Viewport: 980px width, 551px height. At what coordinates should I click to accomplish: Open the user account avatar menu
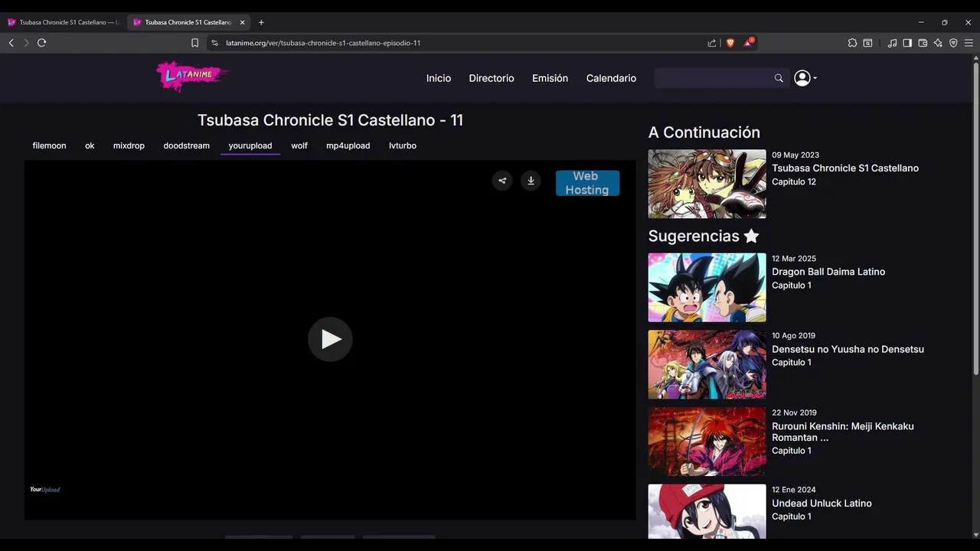(x=805, y=78)
